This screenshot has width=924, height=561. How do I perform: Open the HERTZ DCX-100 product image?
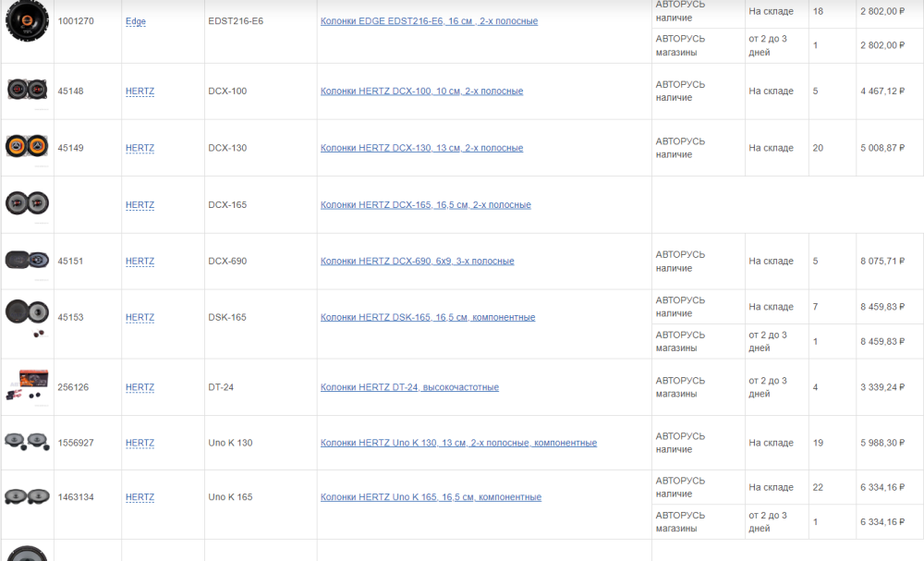coord(27,90)
